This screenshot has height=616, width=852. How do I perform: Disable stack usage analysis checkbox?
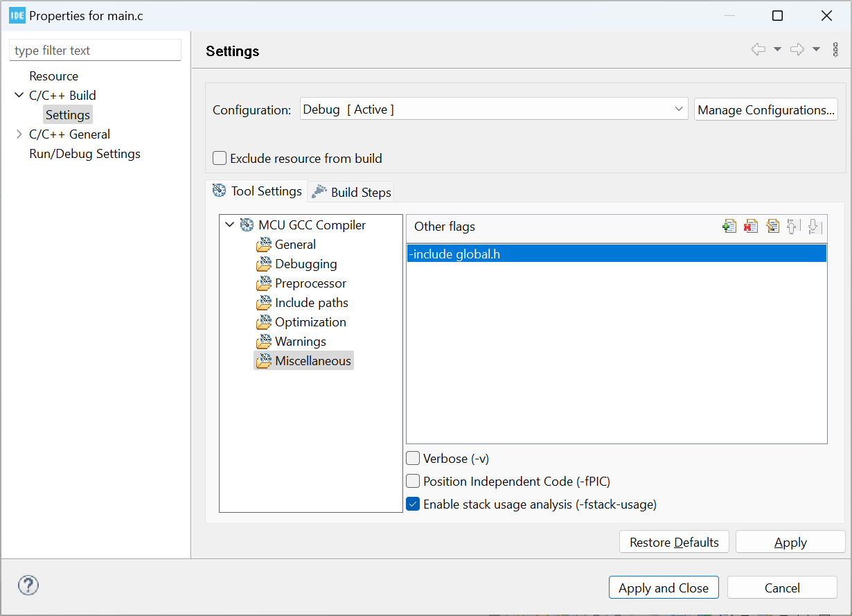[413, 504]
